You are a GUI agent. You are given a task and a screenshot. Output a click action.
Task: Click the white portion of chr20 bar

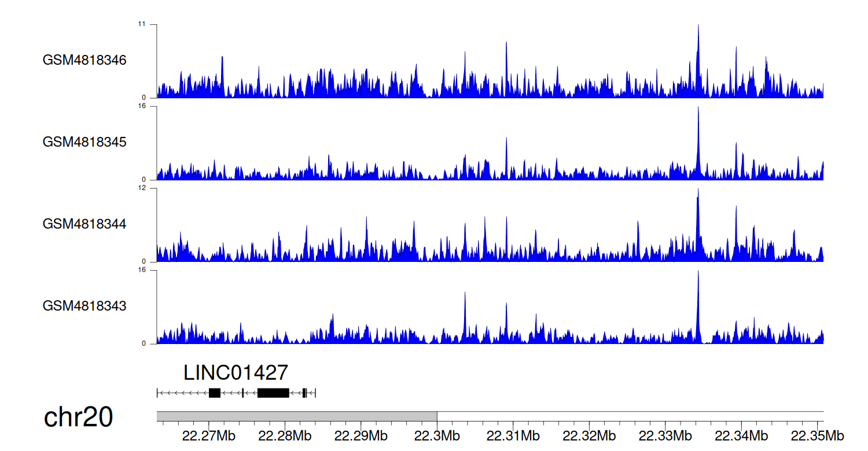(x=630, y=416)
